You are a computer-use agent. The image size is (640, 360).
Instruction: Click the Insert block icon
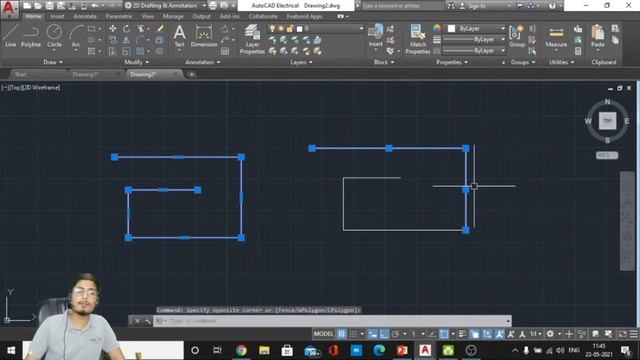pyautogui.click(x=376, y=35)
